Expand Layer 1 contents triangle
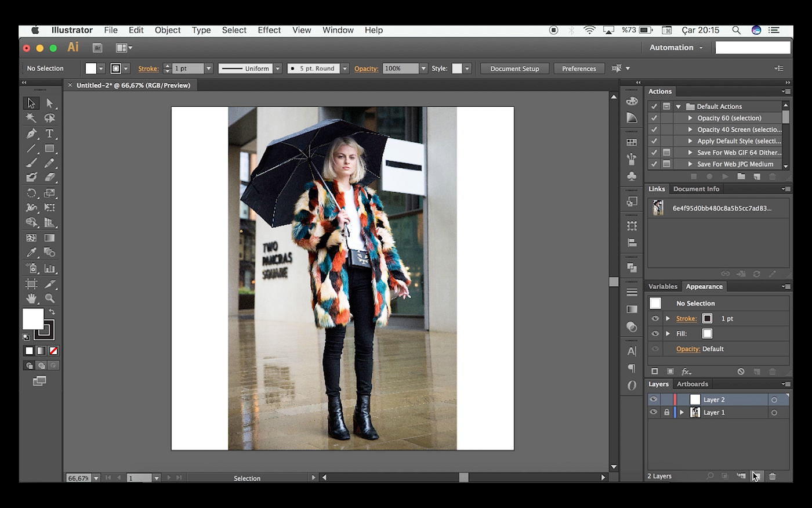The image size is (812, 508). (682, 412)
